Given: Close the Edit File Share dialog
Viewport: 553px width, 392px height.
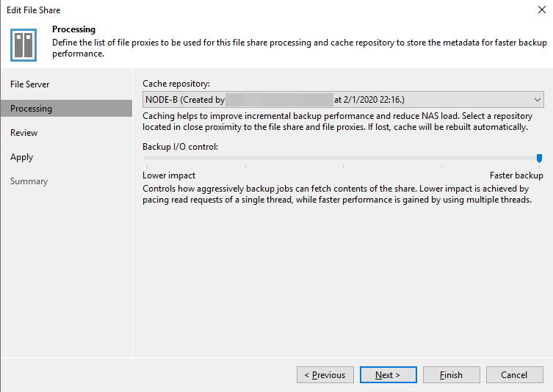Looking at the screenshot, I should pyautogui.click(x=542, y=10).
